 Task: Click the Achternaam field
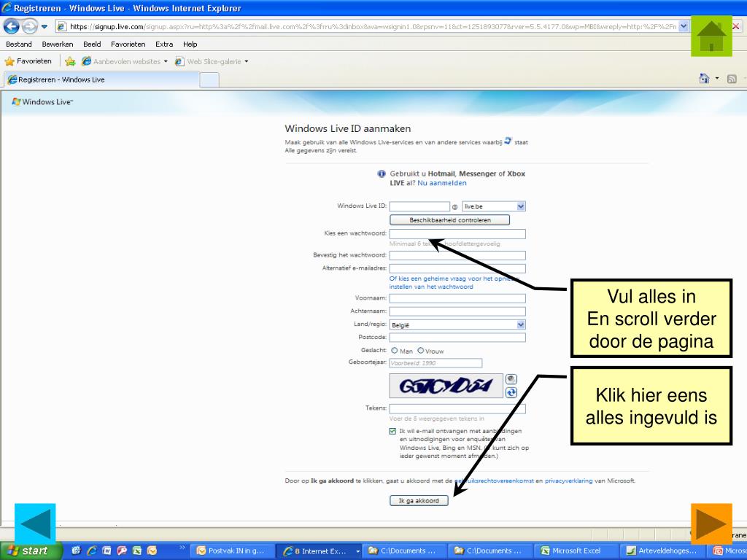point(458,311)
